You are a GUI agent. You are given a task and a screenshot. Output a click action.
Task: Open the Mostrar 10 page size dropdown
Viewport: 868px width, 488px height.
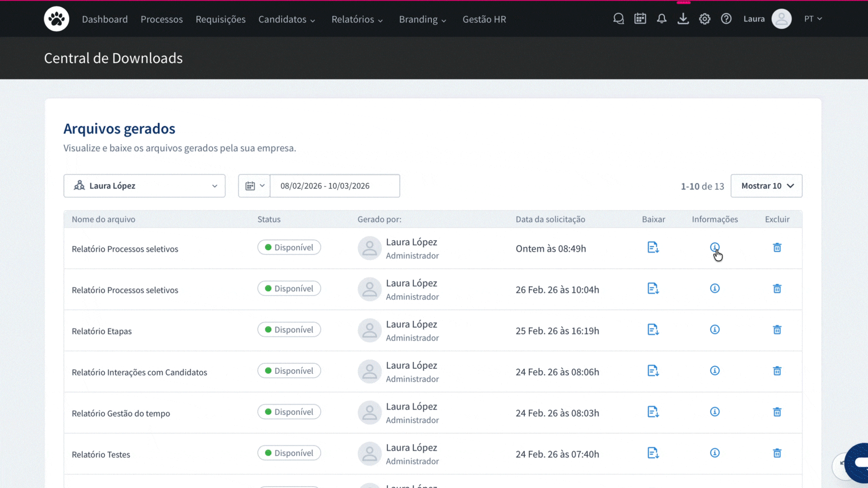(766, 186)
